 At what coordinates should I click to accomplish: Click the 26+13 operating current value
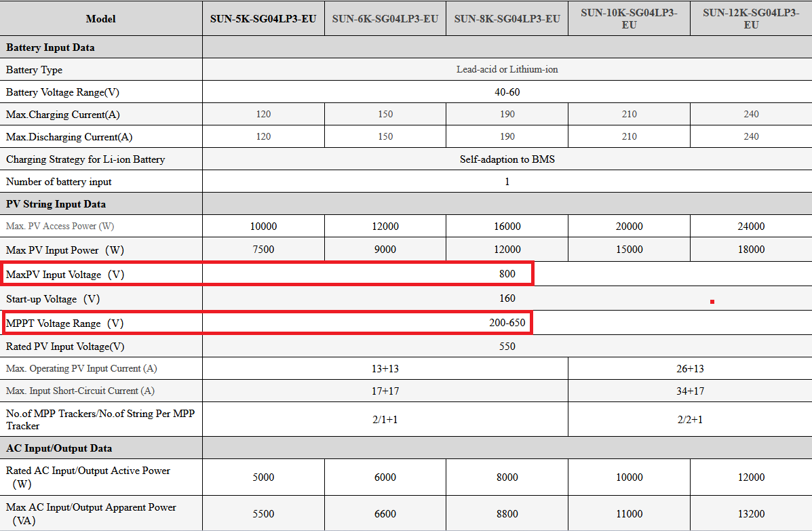tap(690, 369)
